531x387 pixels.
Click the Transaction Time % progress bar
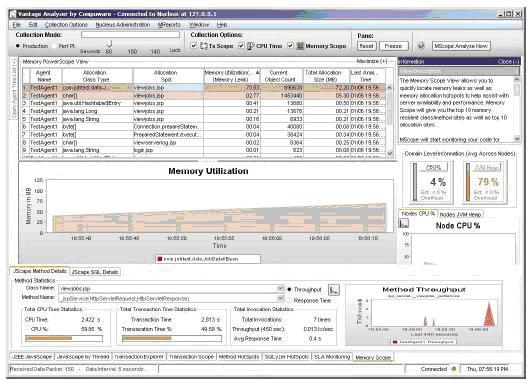pyautogui.click(x=172, y=338)
